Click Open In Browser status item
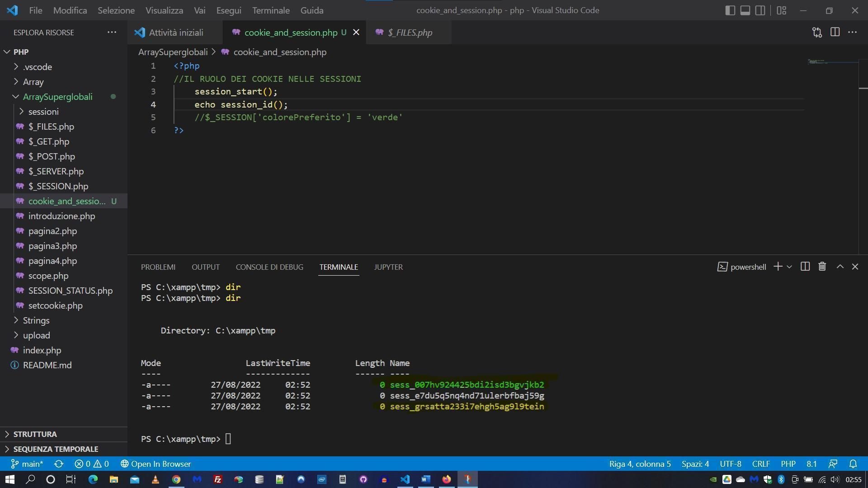This screenshot has height=488, width=868. pyautogui.click(x=156, y=464)
